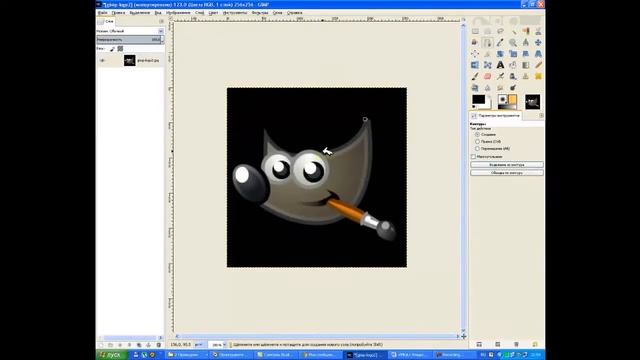This screenshot has height=360, width=640.
Task: Select the Free Select lasso tool
Action: [500, 31]
